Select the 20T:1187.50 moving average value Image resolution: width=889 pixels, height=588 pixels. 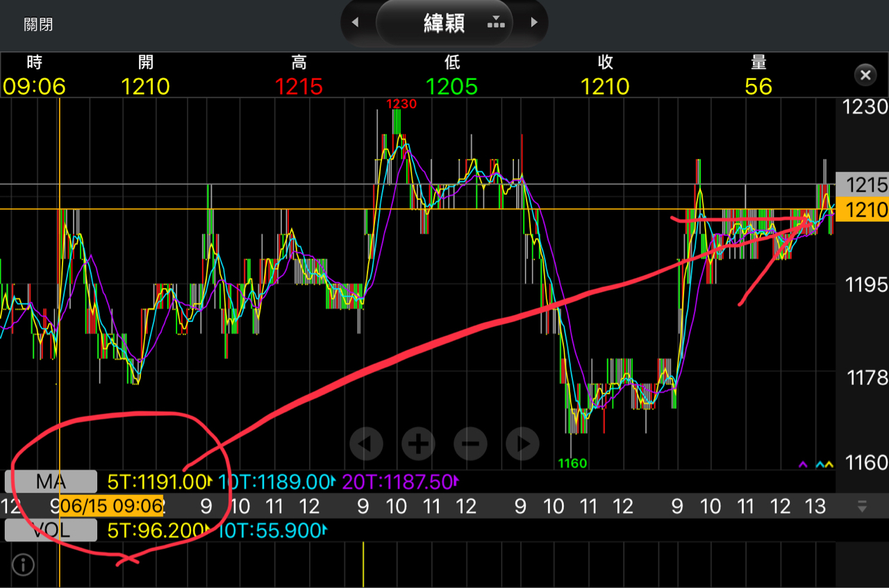[401, 481]
